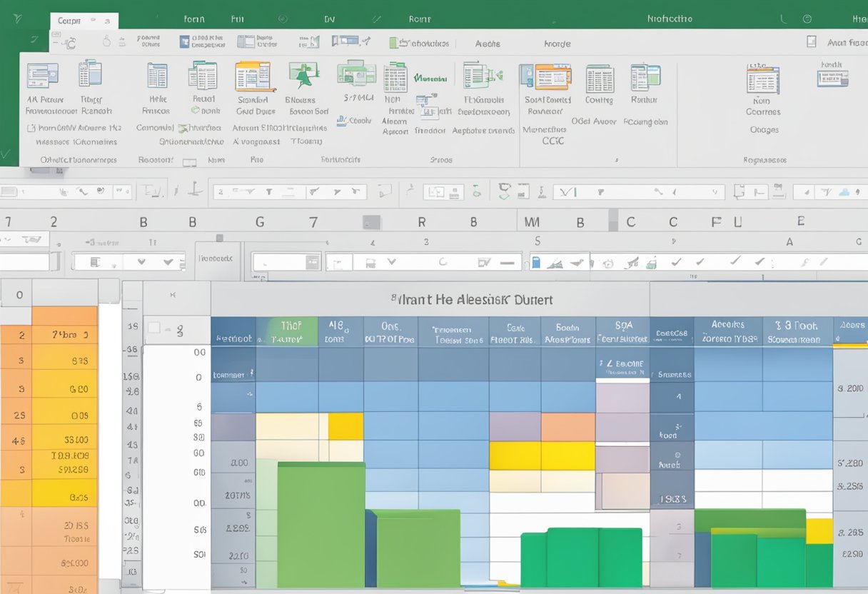Viewport: 868px width, 594px height.
Task: Switch to the Form ribbon tab
Action: click(x=194, y=19)
